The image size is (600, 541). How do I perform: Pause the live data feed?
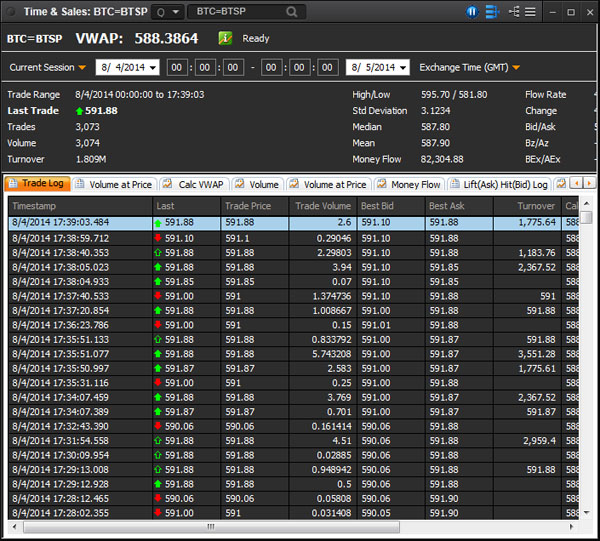pos(472,12)
